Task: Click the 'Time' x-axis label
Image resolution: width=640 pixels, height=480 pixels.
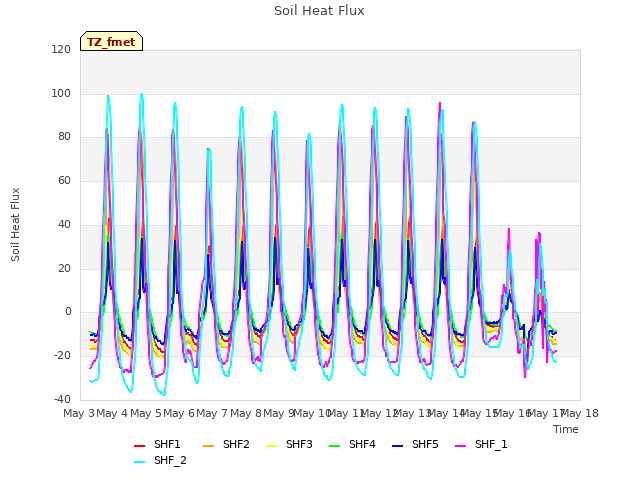Action: coord(566,429)
